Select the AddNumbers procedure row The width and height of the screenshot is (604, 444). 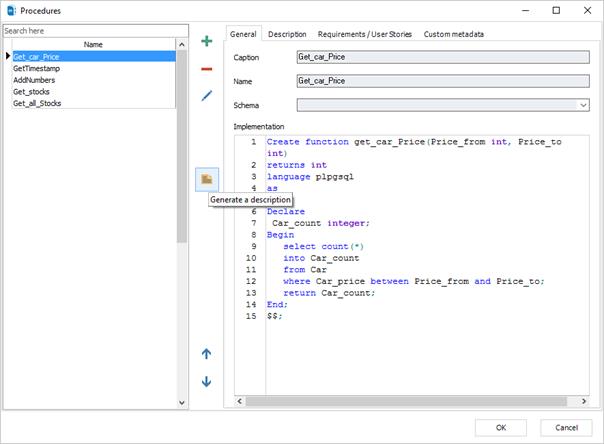[94, 80]
